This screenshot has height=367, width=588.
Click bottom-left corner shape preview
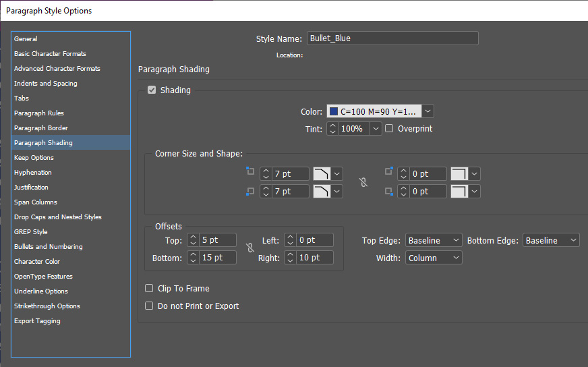322,192
